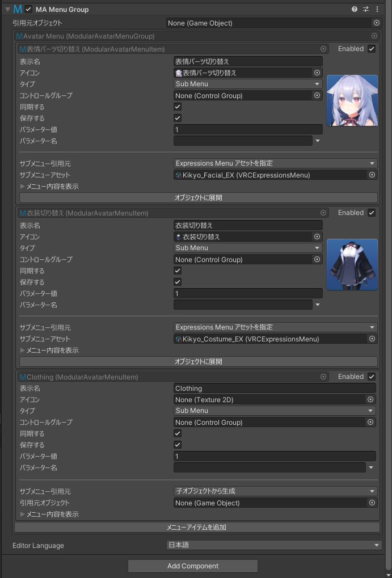Open タイプ Sub Menu dropdown for 表情パーツ切り替え
Viewport: 392px width, 578px height.
click(x=248, y=84)
